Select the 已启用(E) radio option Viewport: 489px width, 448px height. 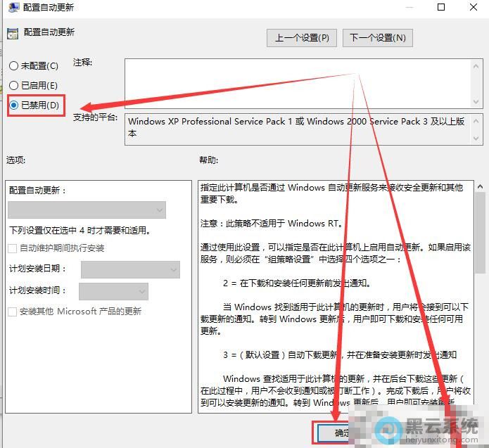pyautogui.click(x=14, y=86)
